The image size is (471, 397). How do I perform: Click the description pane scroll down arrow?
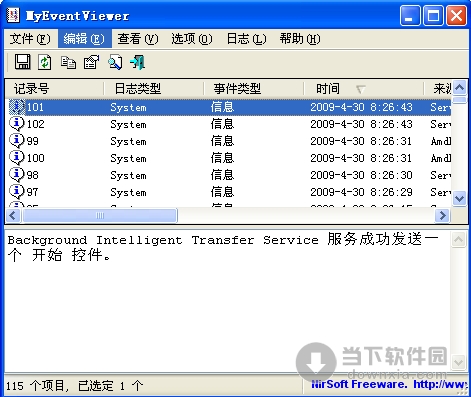coord(459,362)
